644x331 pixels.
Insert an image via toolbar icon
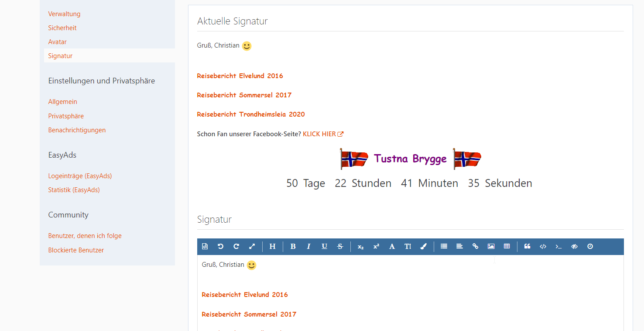point(491,247)
